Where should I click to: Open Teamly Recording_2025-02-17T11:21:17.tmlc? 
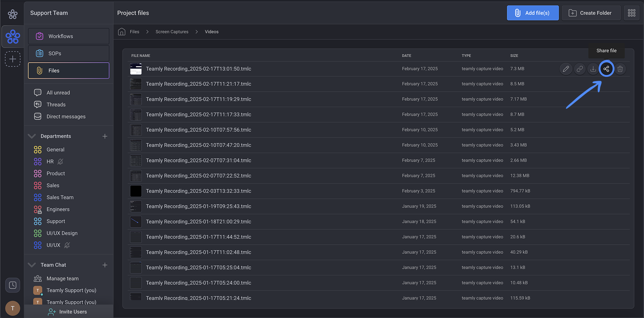(x=198, y=84)
